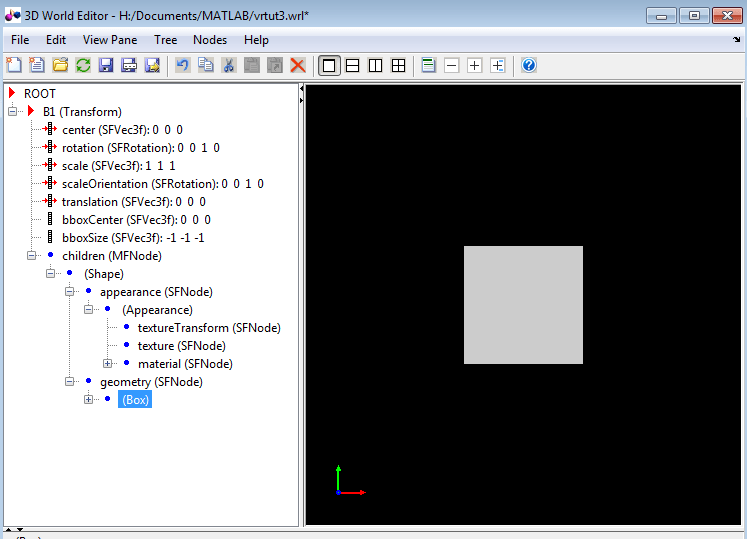
Task: Select the (Shape) tree item
Action: tap(104, 274)
